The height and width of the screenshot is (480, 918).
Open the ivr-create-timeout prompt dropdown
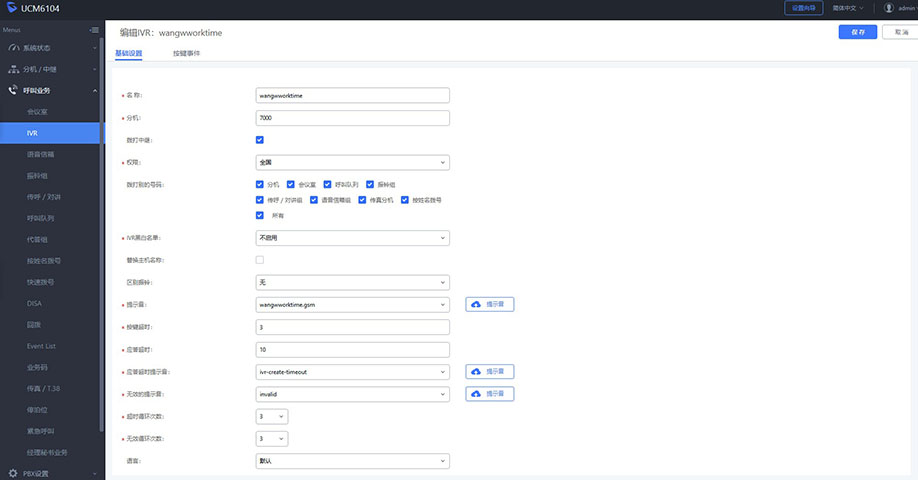click(352, 372)
